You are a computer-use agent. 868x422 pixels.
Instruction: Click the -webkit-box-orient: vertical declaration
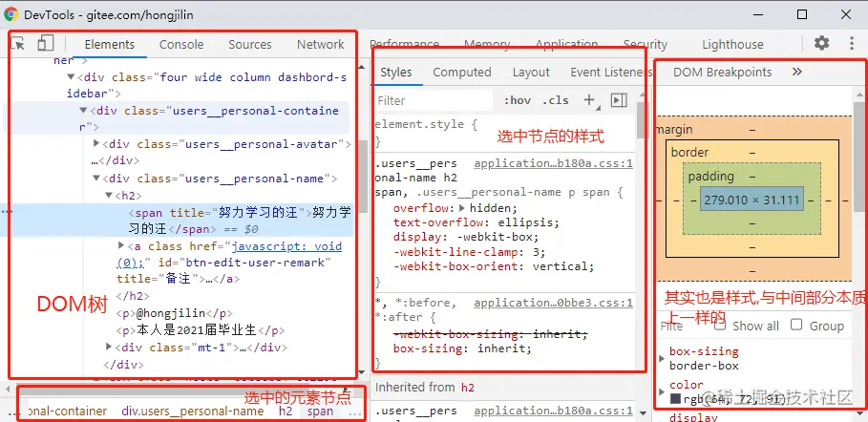[494, 266]
